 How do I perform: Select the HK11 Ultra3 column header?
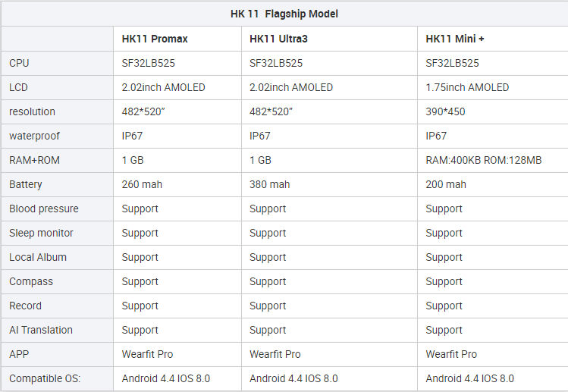[278, 39]
